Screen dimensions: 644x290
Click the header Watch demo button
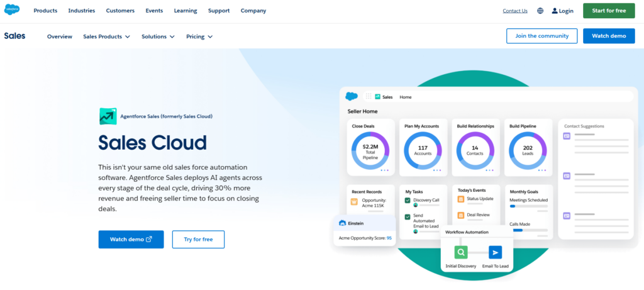(609, 36)
